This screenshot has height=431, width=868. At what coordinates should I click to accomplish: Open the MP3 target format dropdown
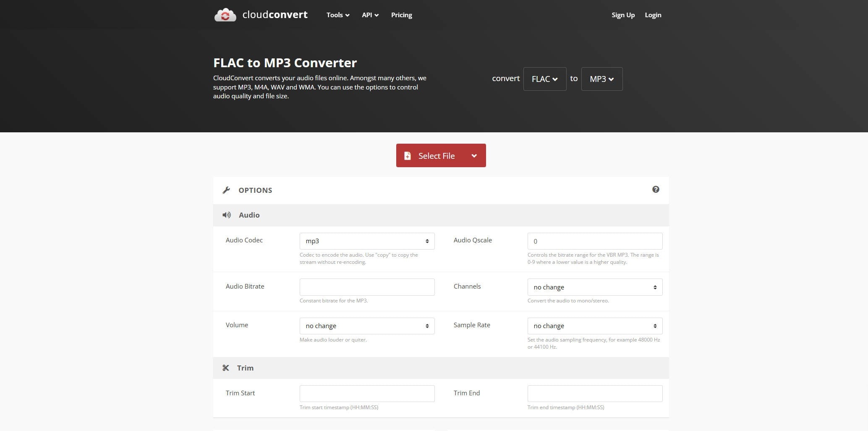602,79
